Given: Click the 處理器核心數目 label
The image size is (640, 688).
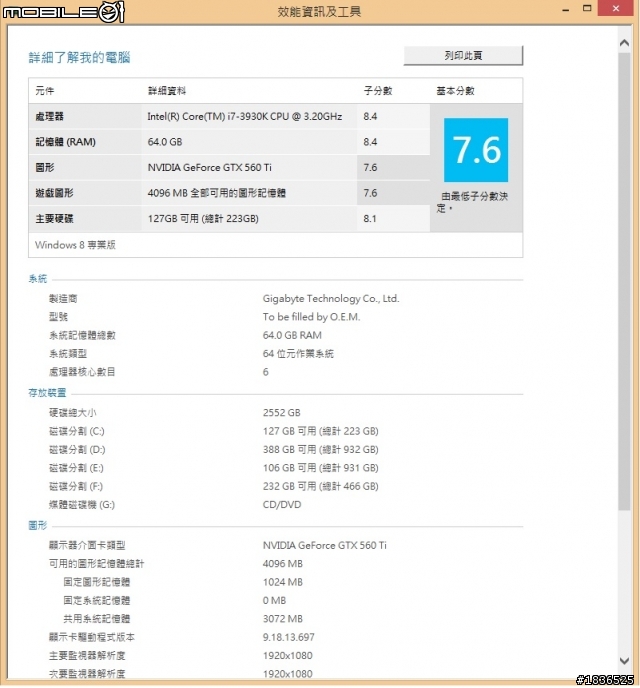Looking at the screenshot, I should (82, 372).
